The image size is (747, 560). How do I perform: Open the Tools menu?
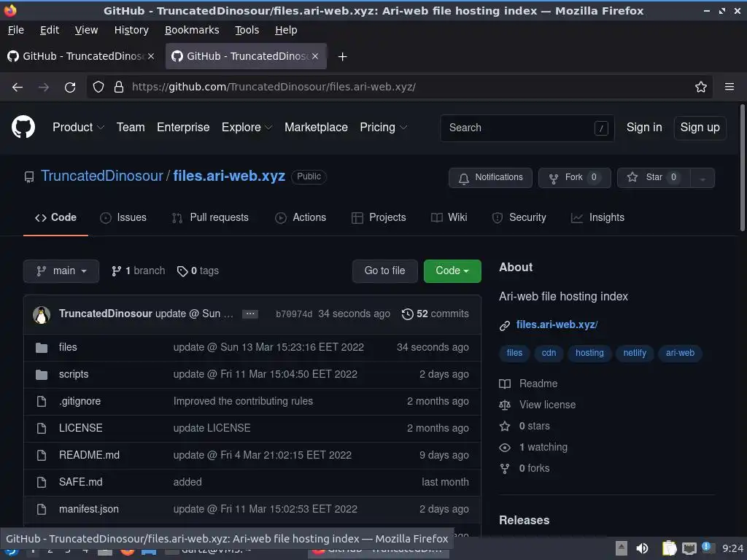click(x=247, y=30)
